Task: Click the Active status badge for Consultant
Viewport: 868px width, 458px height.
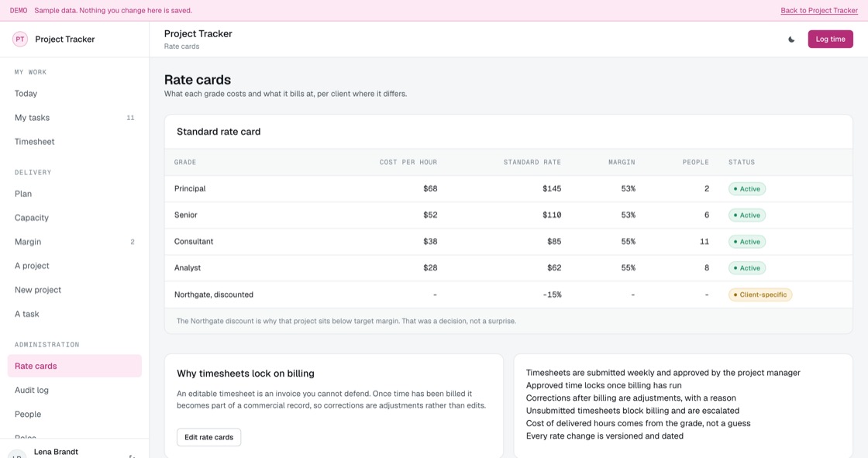Action: click(747, 242)
